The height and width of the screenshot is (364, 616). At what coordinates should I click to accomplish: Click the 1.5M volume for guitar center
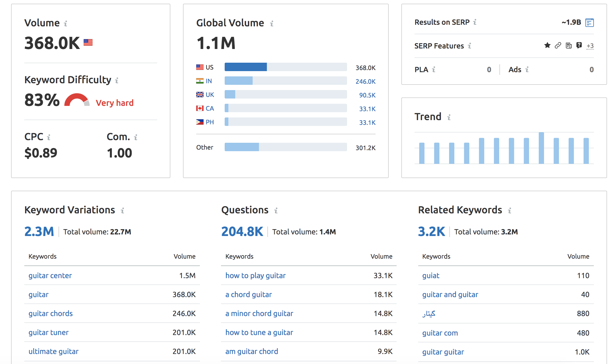187,276
